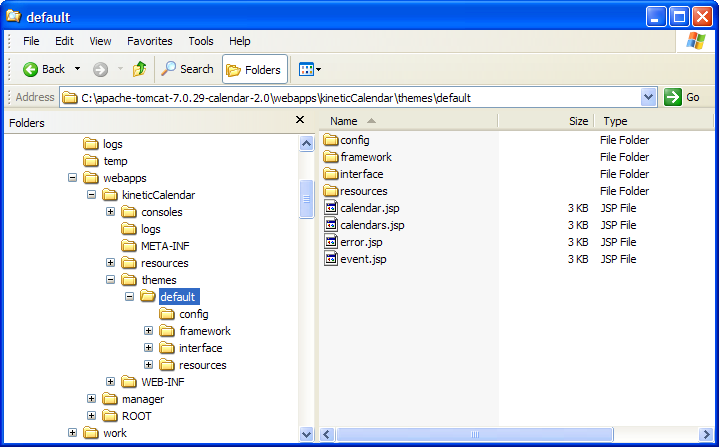Toggle the Folders pane button
719x447 pixels.
tap(255, 69)
